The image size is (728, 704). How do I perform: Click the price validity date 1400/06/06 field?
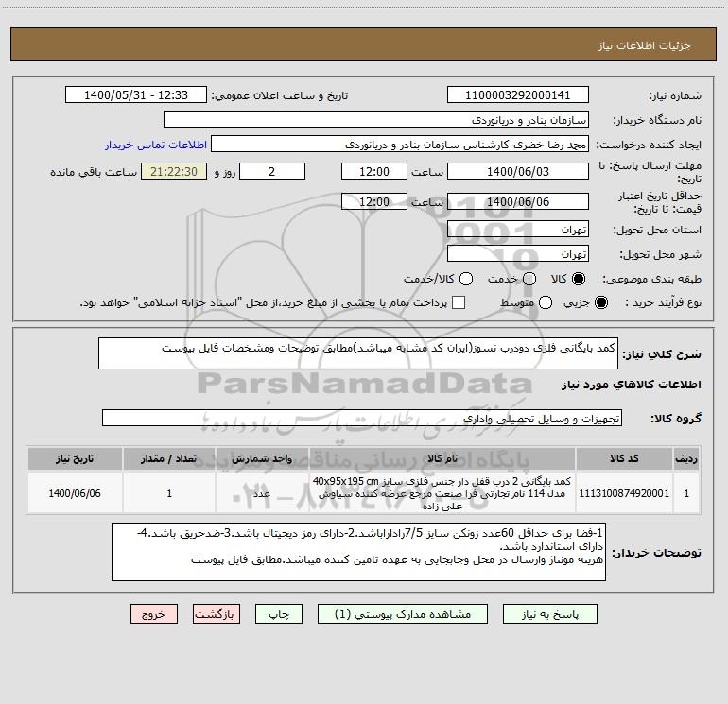518,201
